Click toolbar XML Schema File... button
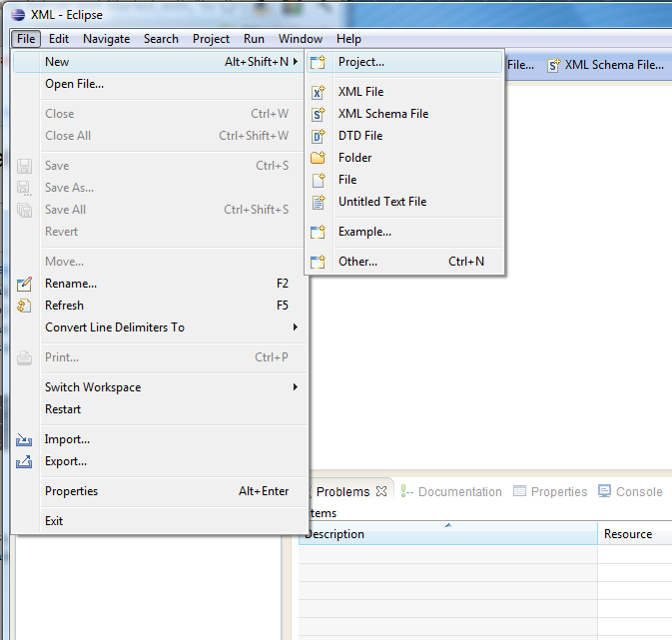The height and width of the screenshot is (640, 672). tap(606, 65)
